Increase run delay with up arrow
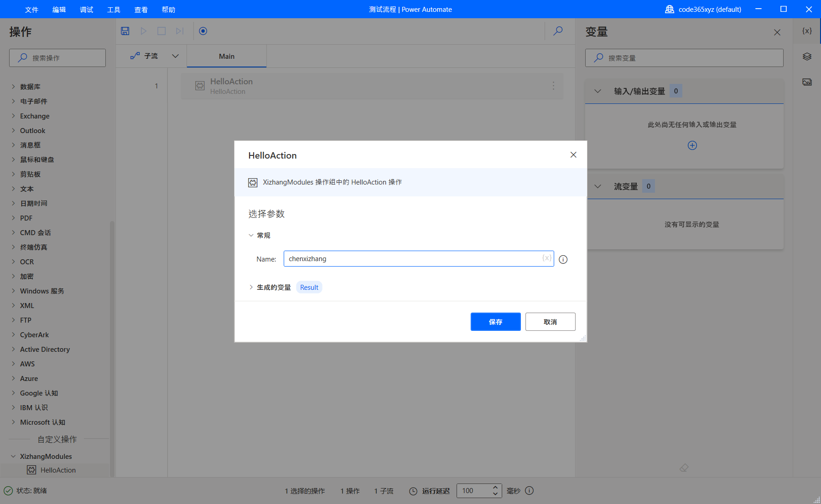This screenshot has width=821, height=504. 495,487
